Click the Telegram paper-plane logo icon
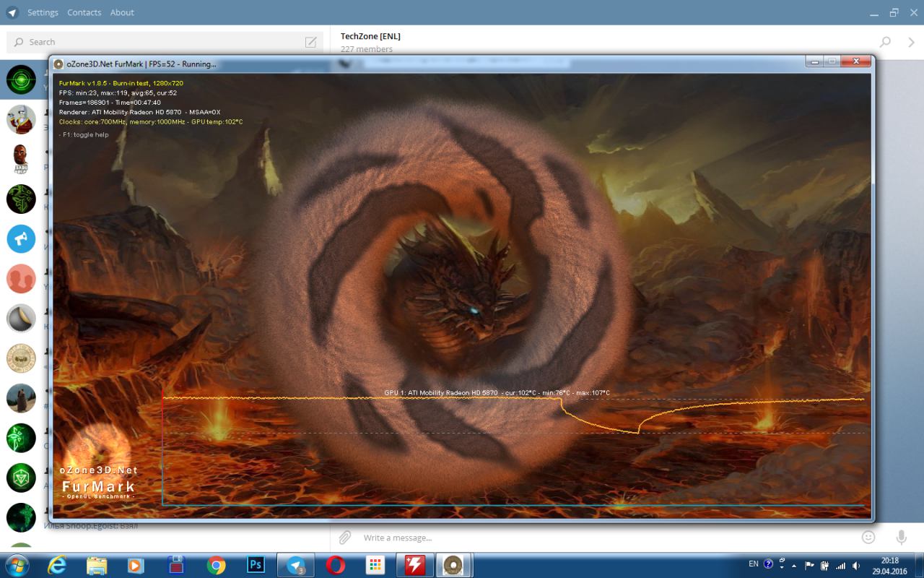This screenshot has height=578, width=924. (13, 12)
